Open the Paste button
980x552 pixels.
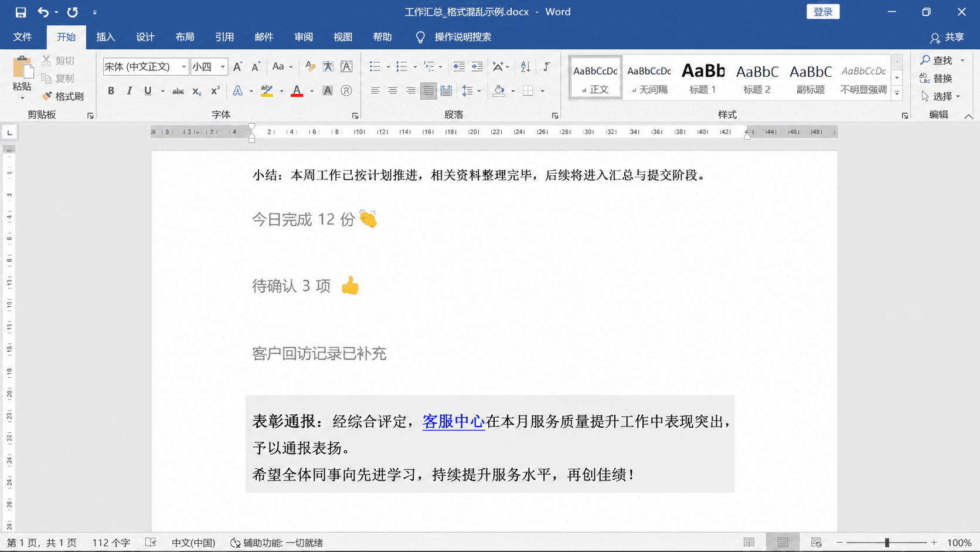[22, 78]
